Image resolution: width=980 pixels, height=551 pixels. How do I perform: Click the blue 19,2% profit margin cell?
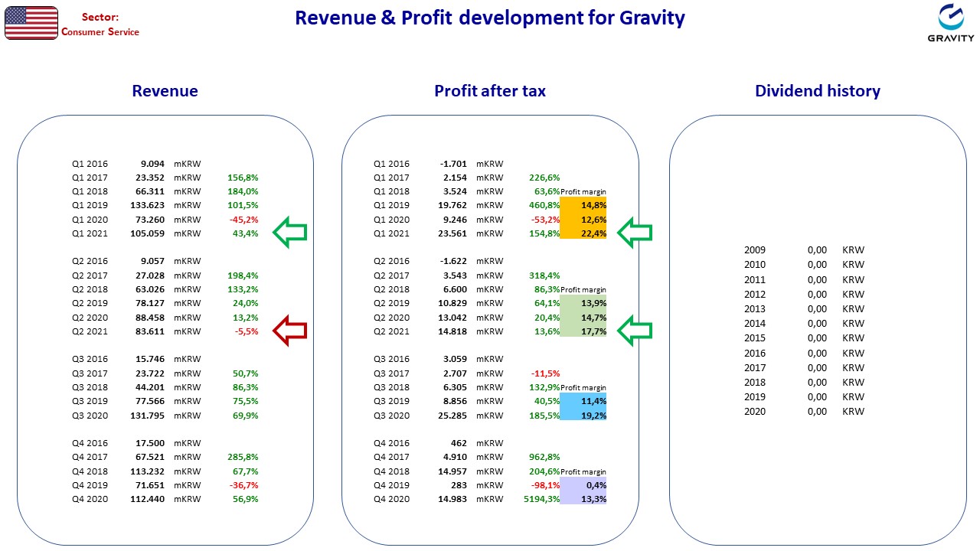point(583,416)
